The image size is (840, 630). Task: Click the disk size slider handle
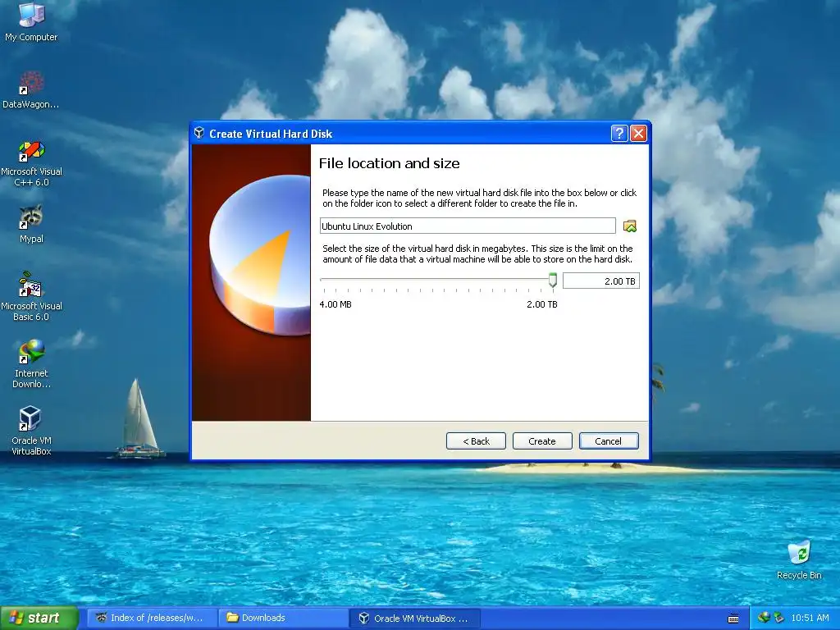(x=553, y=280)
